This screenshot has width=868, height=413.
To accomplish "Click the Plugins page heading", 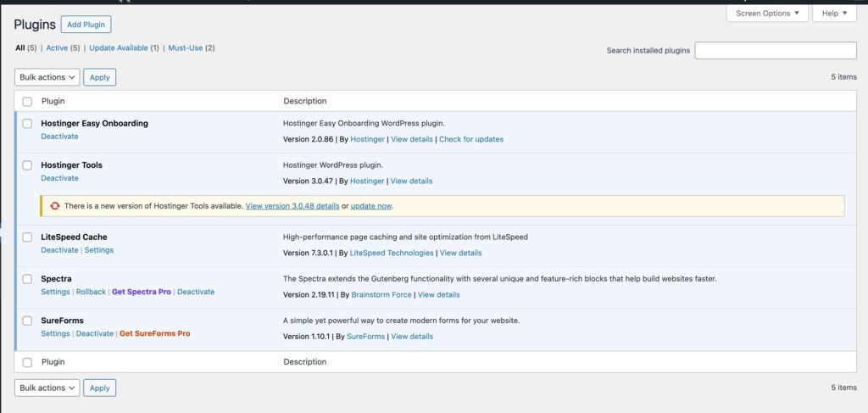I will pyautogui.click(x=35, y=25).
